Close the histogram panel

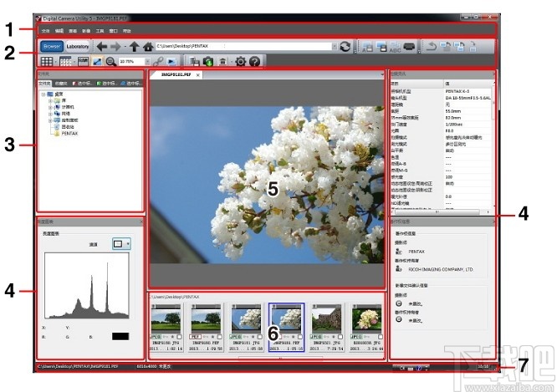[141, 222]
